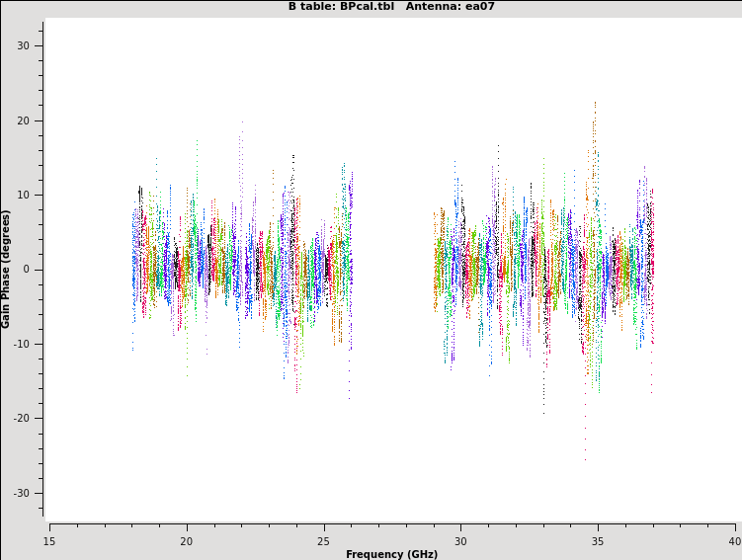Click the empty gap between the two data bands
Image resolution: width=742 pixels, height=560 pixels.
point(393,269)
